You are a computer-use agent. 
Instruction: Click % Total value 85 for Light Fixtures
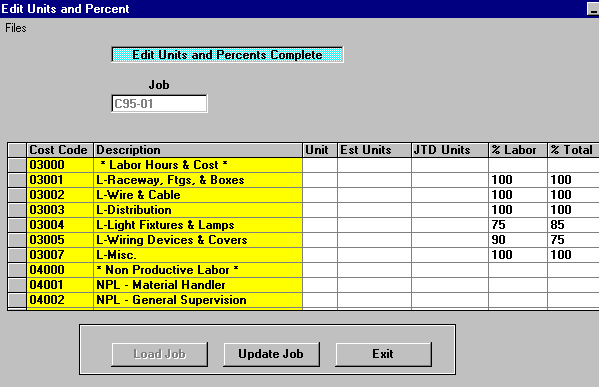coord(573,225)
